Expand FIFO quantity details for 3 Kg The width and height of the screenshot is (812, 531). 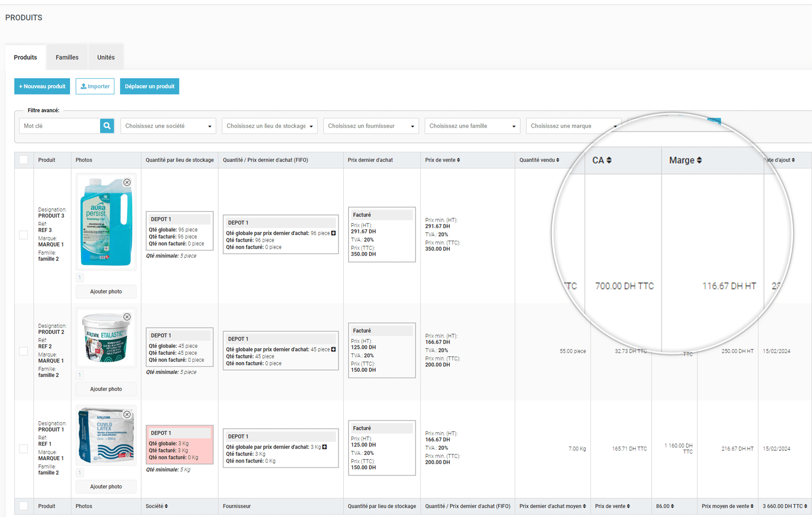tap(325, 447)
